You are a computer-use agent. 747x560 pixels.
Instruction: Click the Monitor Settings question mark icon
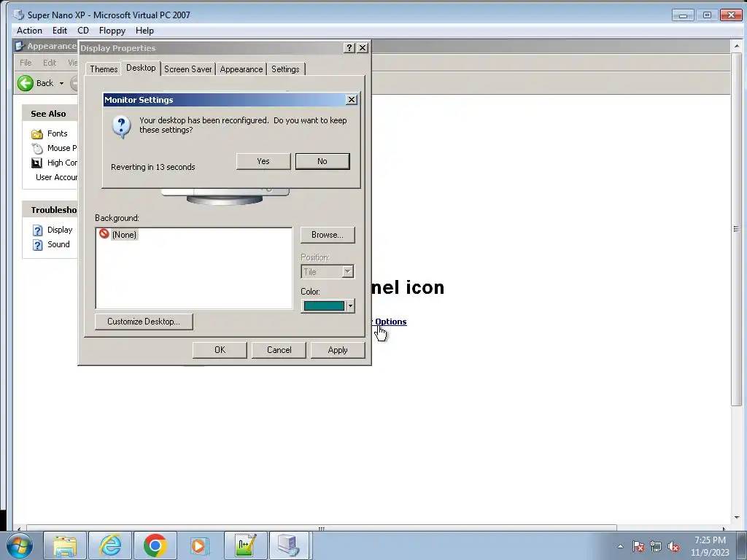pos(122,127)
